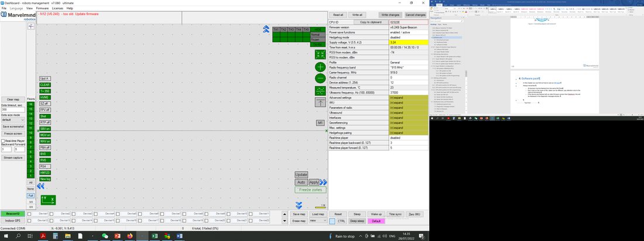
Task: Click the double right chevron next to Apply
Action: [324, 182]
